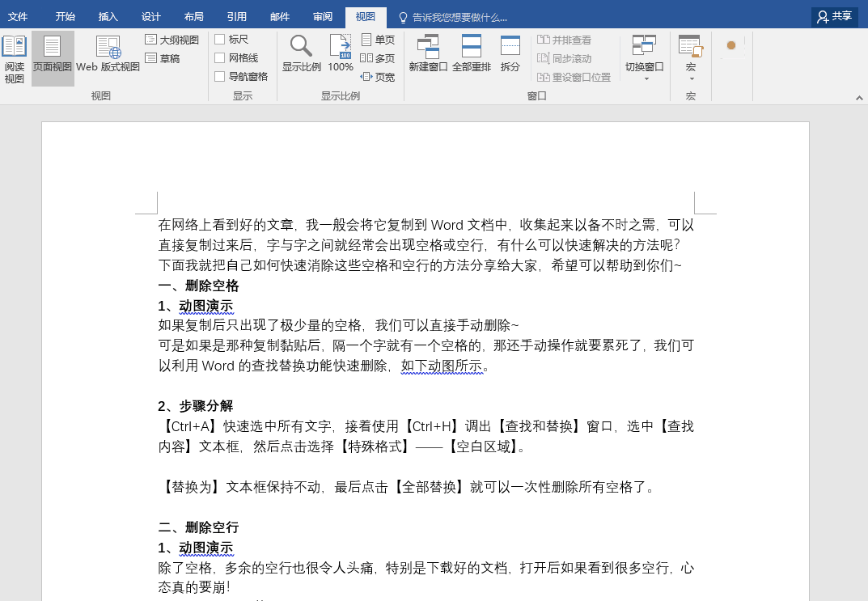Click line starting with 【Ctrl+A】快速选中
Screen dimensions: 868x601
pyautogui.click(x=426, y=426)
